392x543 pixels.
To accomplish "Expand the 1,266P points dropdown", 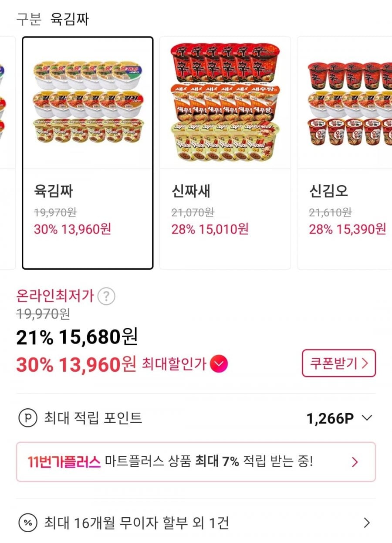I will click(x=367, y=418).
